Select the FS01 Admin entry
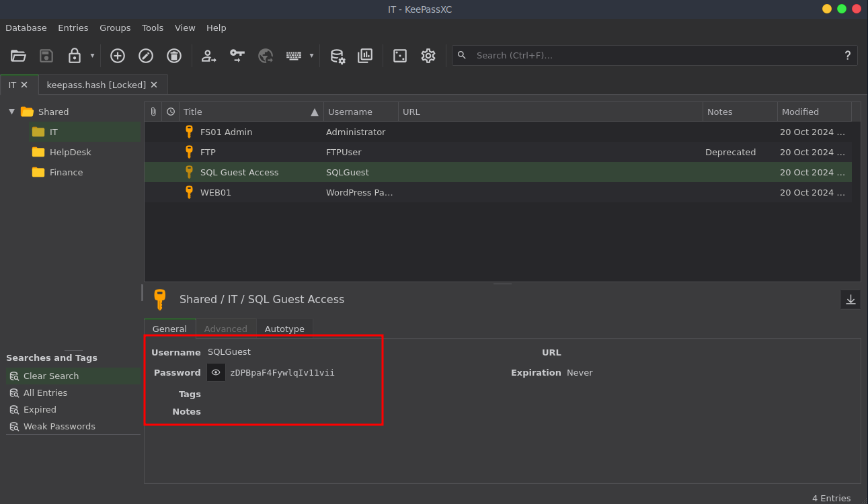 coord(498,132)
